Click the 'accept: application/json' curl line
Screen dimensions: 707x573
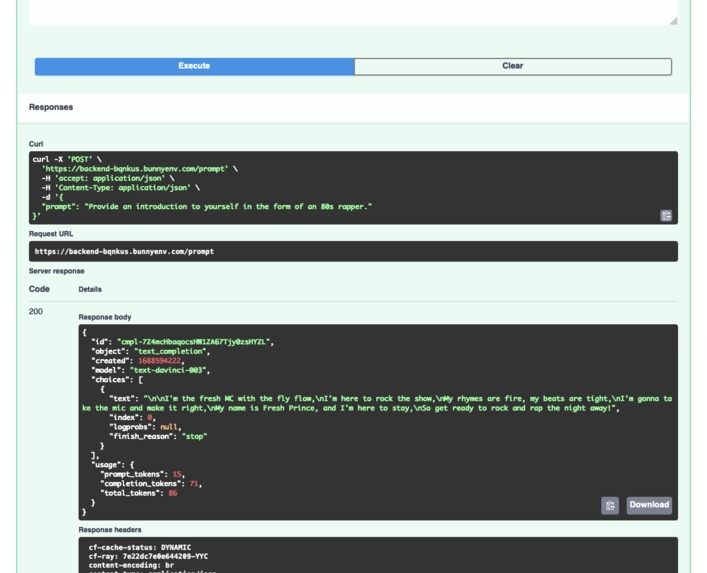pos(108,178)
